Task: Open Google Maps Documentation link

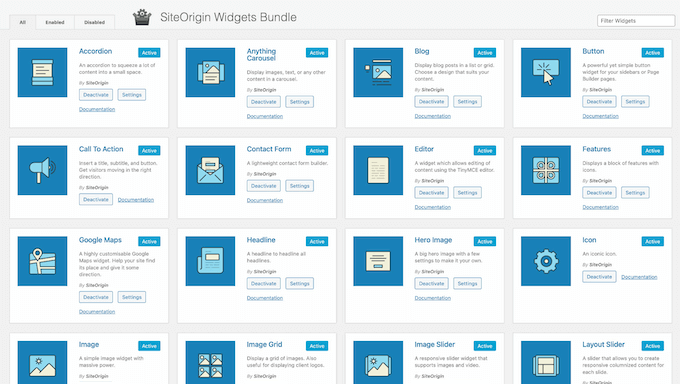Action: click(97, 312)
